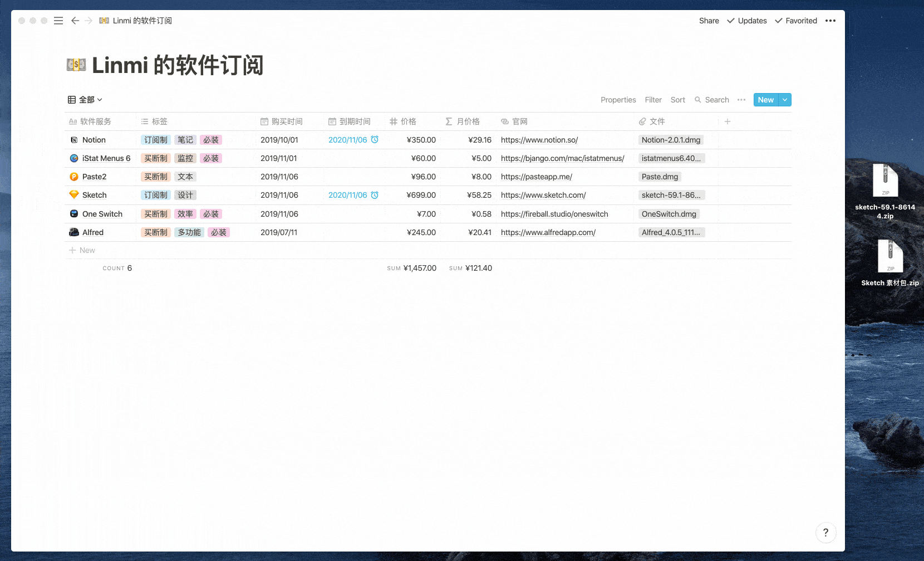Toggle the Favorited status

click(x=796, y=21)
